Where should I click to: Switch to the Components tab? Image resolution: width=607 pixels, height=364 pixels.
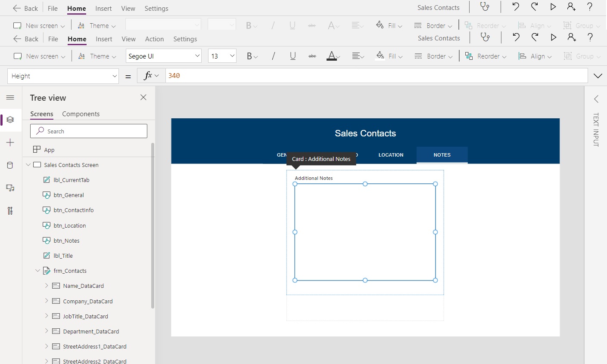point(81,114)
